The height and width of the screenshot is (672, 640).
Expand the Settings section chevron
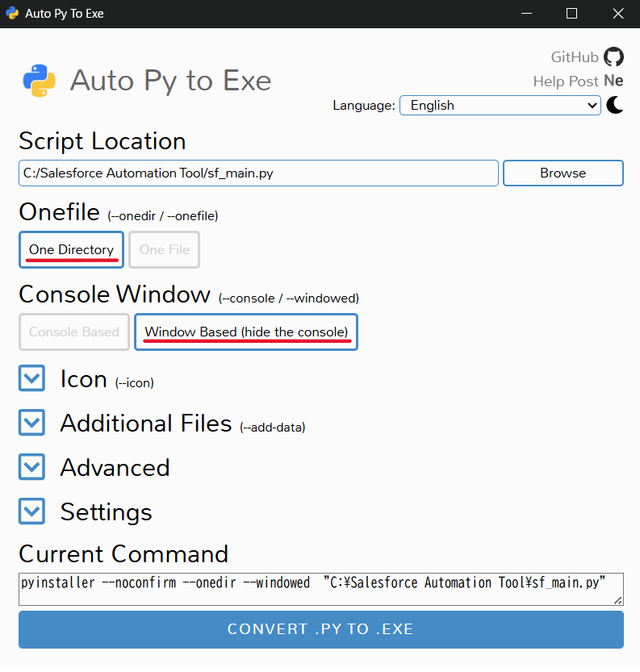(31, 511)
